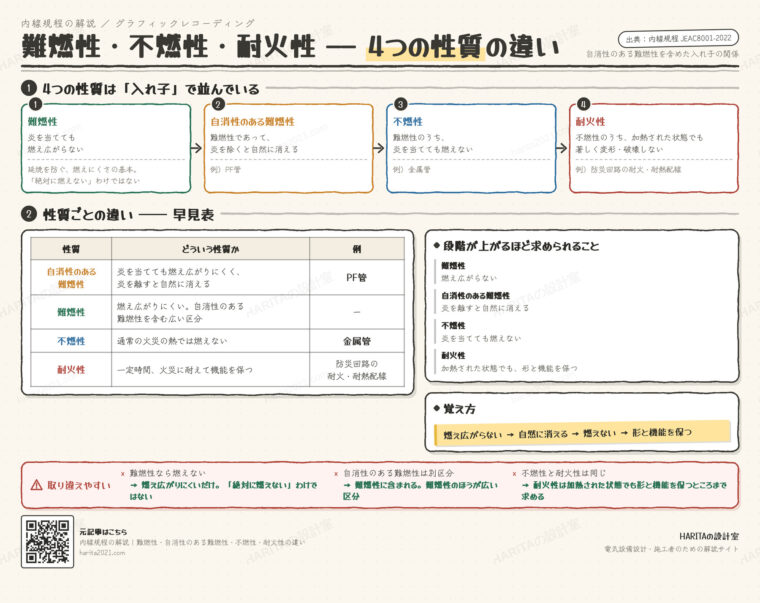Image resolution: width=760 pixels, height=603 pixels.
Task: Click the number 1 badge on the 難燃性 card
Action: pos(35,104)
